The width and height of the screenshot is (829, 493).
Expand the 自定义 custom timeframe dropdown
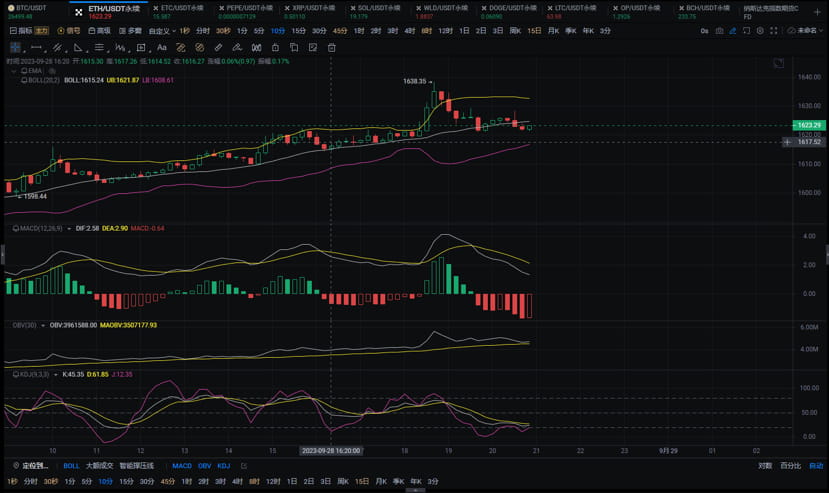[162, 31]
